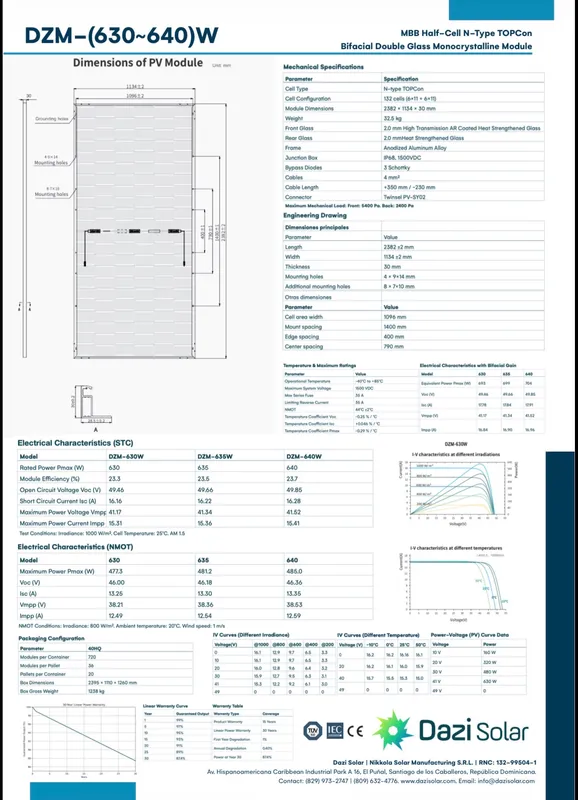Screen dimensions: 578x800
Task: Click the TÜV certification logo
Action: (313, 731)
